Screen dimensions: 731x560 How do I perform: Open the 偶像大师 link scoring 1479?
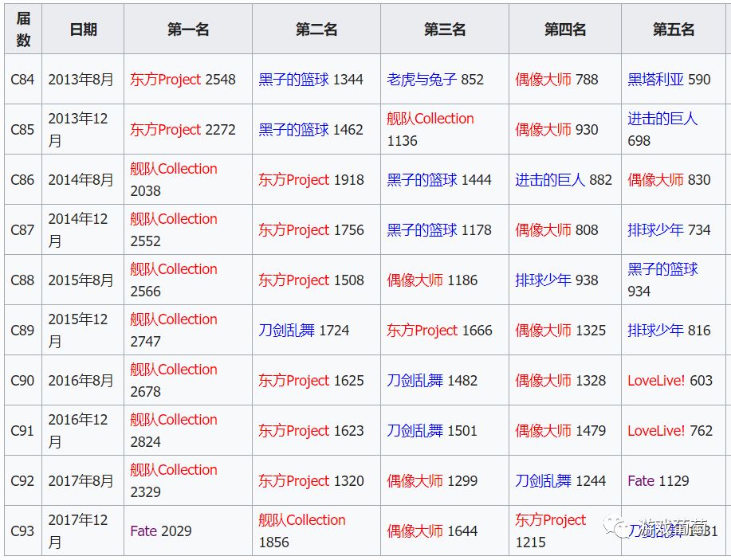pos(543,432)
